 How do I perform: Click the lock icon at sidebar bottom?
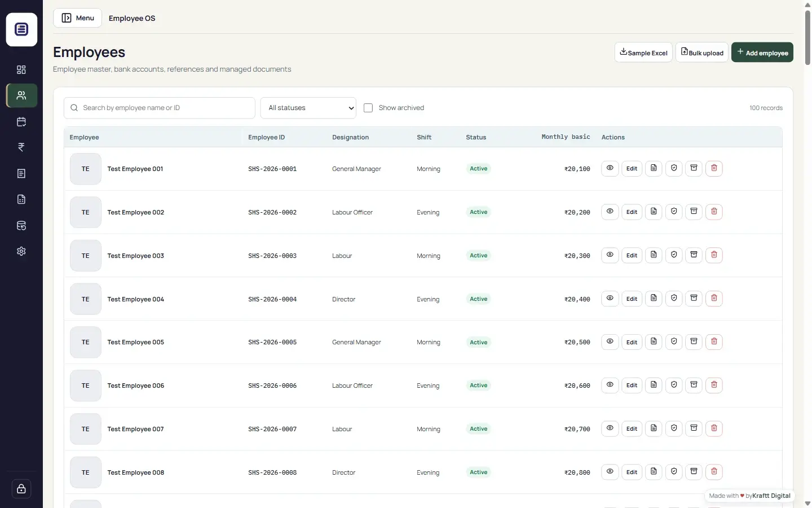[21, 489]
